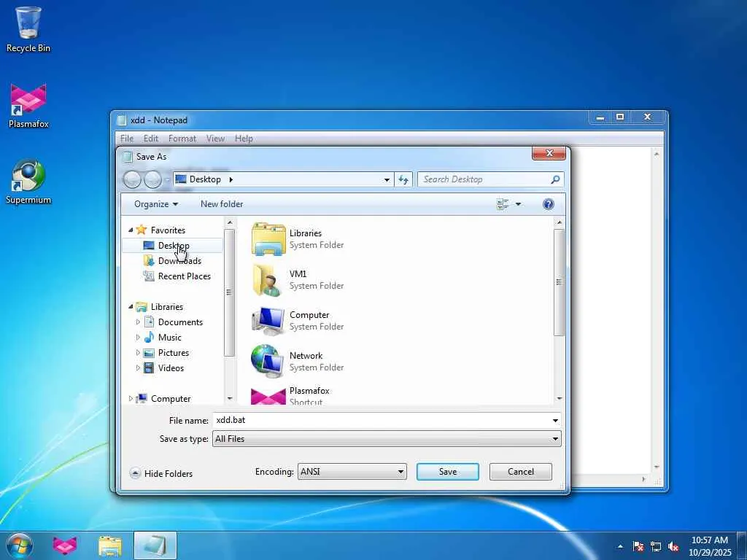747x560 pixels.
Task: Open the Libraries system folder icon
Action: point(268,239)
